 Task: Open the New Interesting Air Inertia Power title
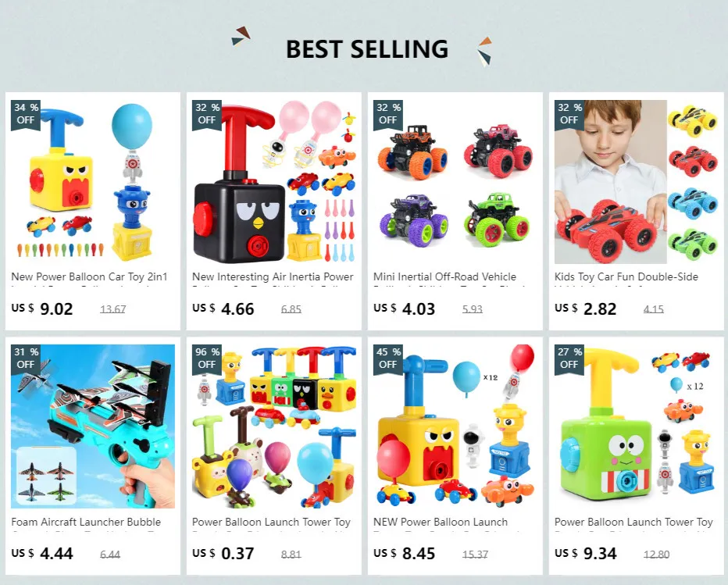[273, 276]
